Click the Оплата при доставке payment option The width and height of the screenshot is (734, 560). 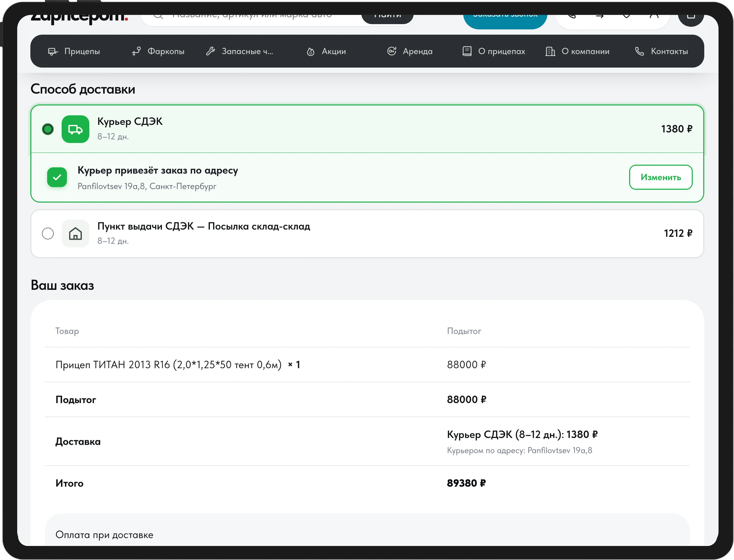[x=104, y=535]
